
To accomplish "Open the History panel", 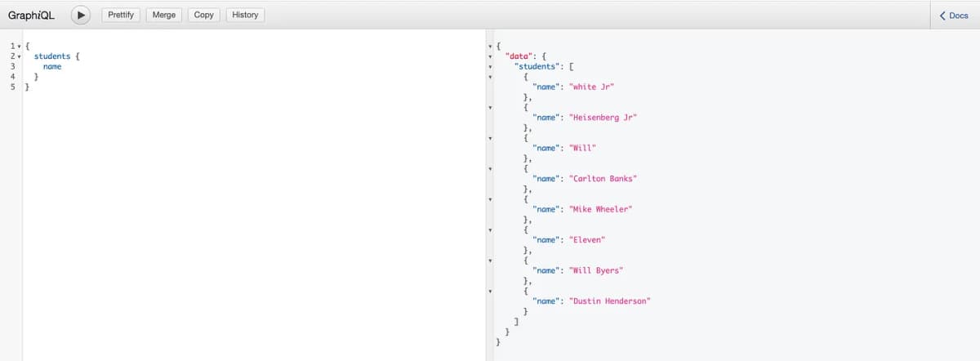I will click(x=244, y=15).
